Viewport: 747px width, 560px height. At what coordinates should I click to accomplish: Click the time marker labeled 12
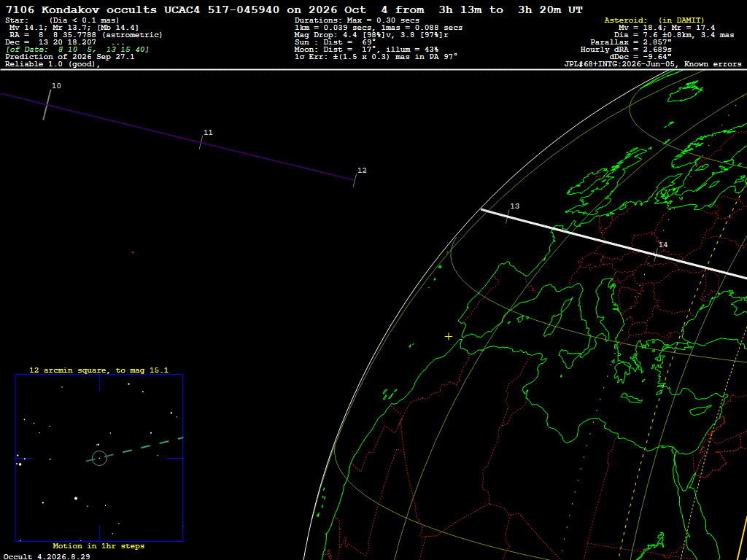[x=355, y=180]
